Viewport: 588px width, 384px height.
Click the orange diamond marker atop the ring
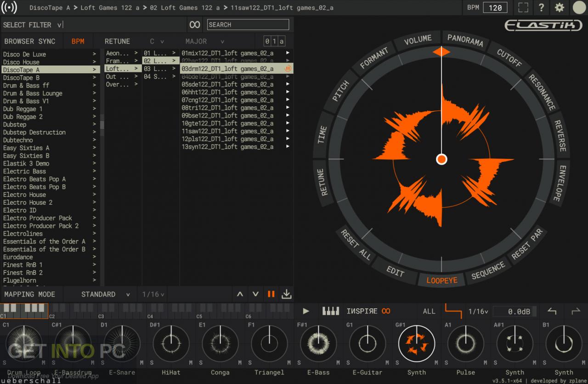[441, 52]
